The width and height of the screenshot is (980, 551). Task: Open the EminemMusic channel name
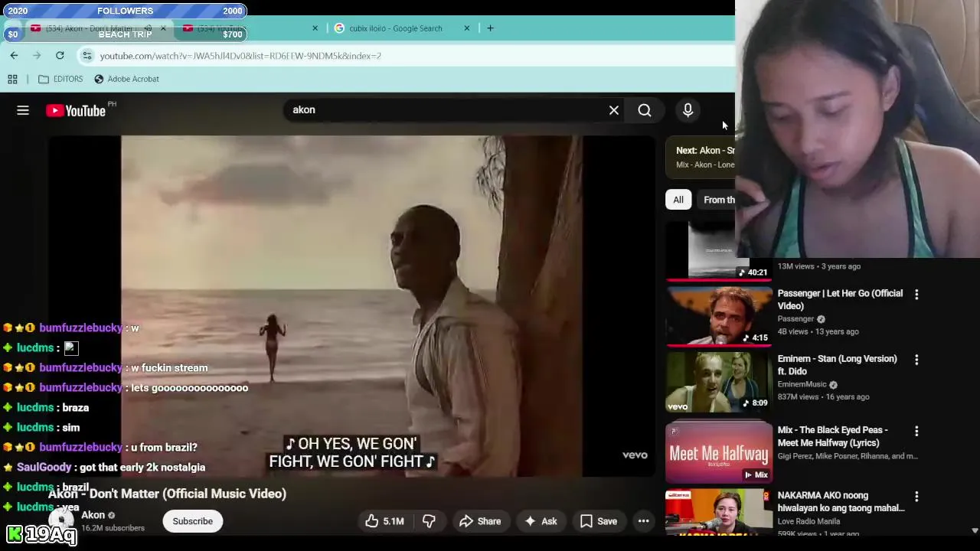pyautogui.click(x=802, y=384)
